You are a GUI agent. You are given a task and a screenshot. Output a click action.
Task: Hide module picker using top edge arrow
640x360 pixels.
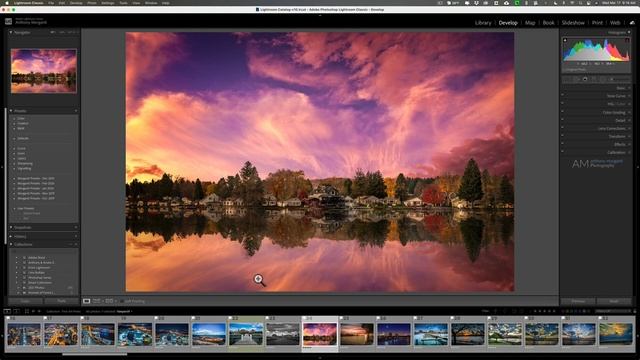click(320, 16)
